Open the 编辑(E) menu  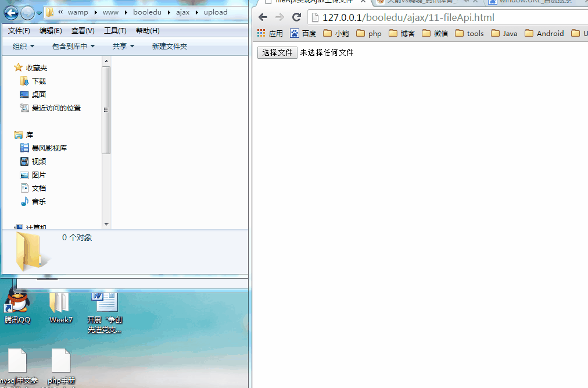51,31
